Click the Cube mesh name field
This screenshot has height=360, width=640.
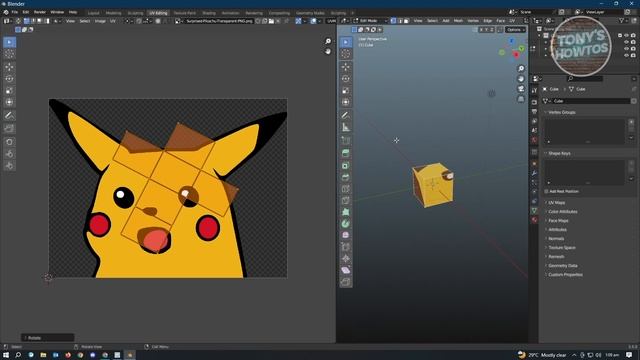click(591, 101)
